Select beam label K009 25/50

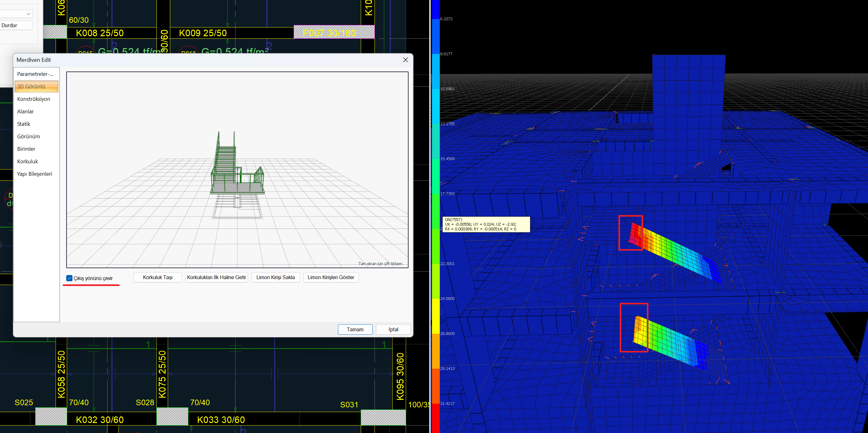pos(203,33)
